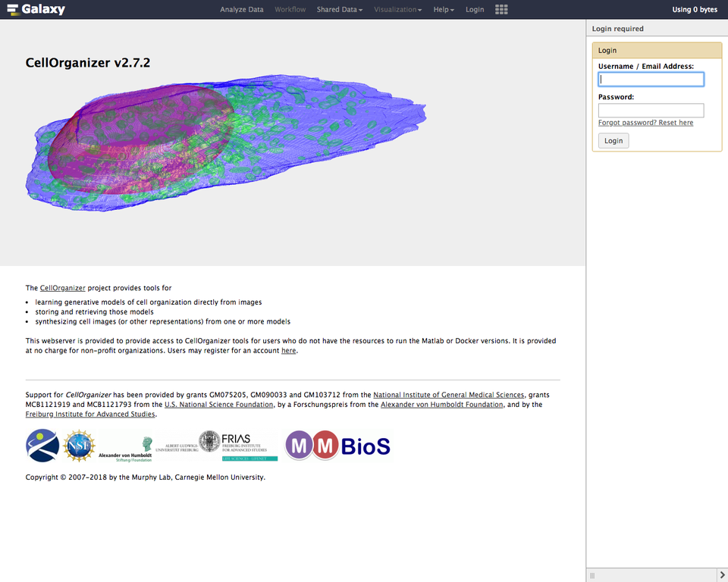Follow the Forgot password Reset here link
This screenshot has width=728, height=582.
pyautogui.click(x=645, y=123)
